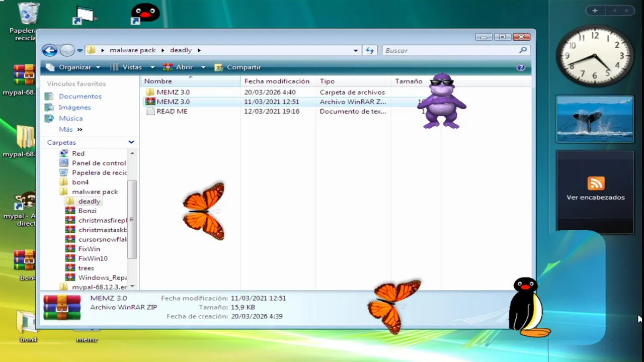Image resolution: width=644 pixels, height=362 pixels.
Task: Click the whale slideshow gadget
Action: 595,119
